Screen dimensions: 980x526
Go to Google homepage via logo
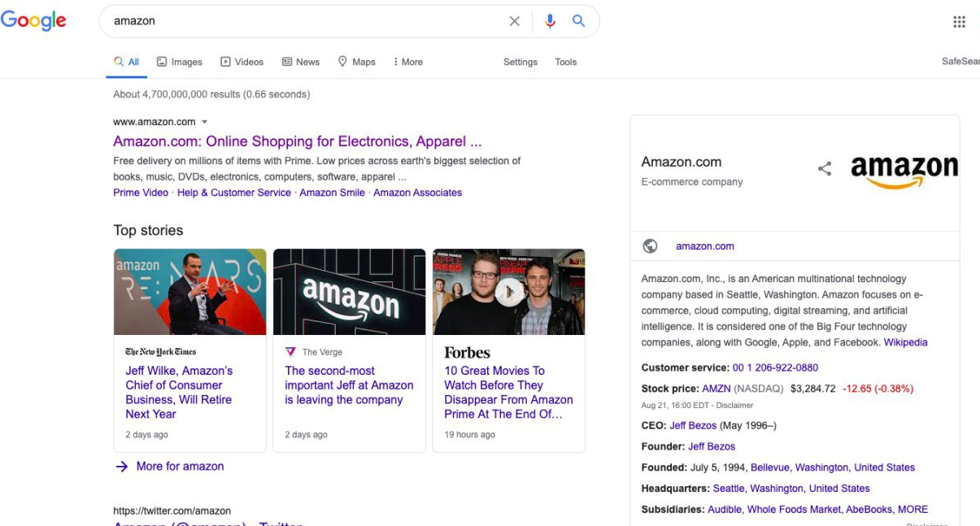click(x=33, y=21)
